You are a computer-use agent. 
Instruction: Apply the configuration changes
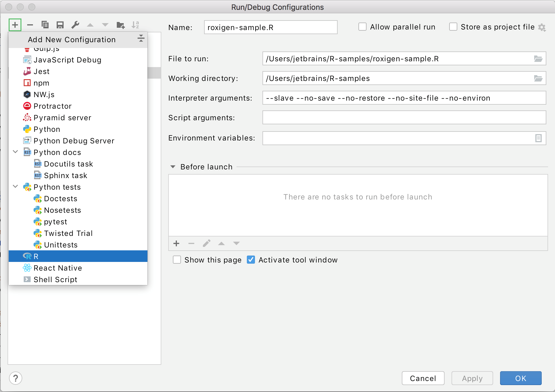472,378
